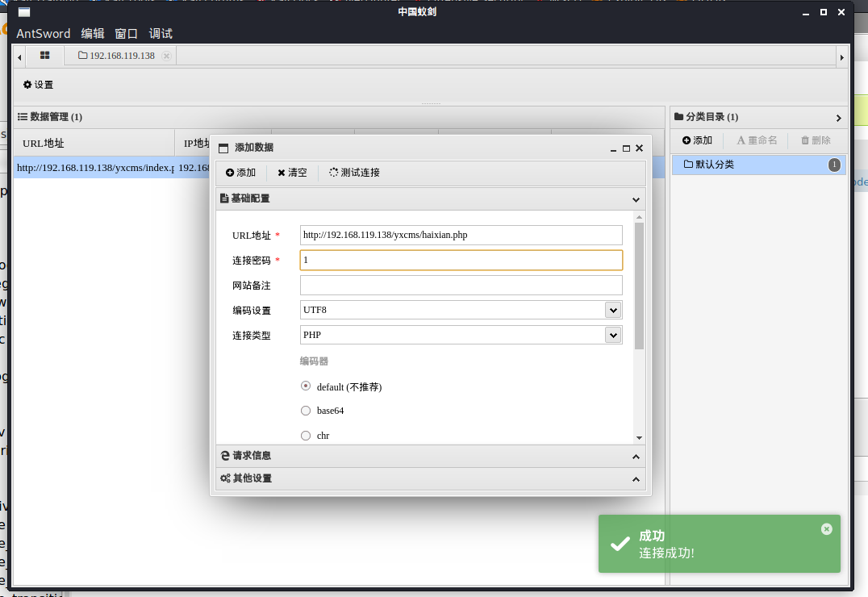Open the 窗口 menu
Screen dimensions: 868x597
126,34
